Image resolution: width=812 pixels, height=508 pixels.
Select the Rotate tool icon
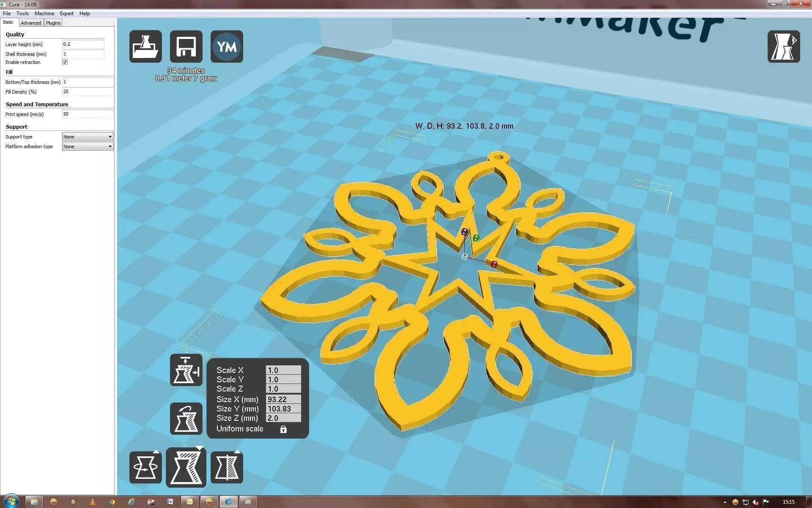145,467
